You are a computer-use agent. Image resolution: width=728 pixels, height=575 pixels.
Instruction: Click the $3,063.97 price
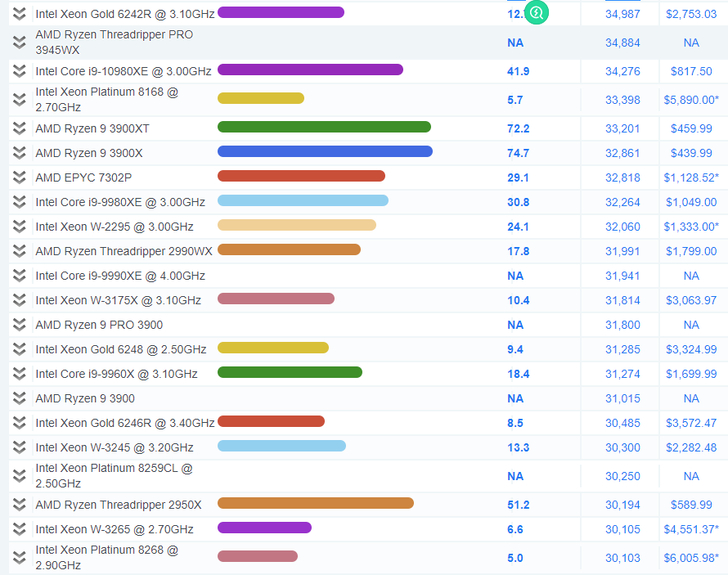pos(691,301)
